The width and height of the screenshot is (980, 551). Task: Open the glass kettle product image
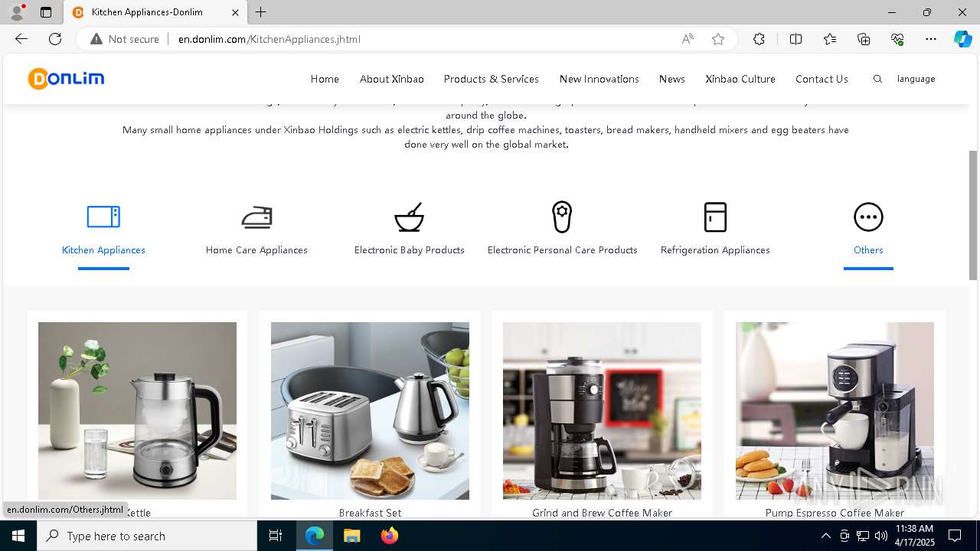137,411
